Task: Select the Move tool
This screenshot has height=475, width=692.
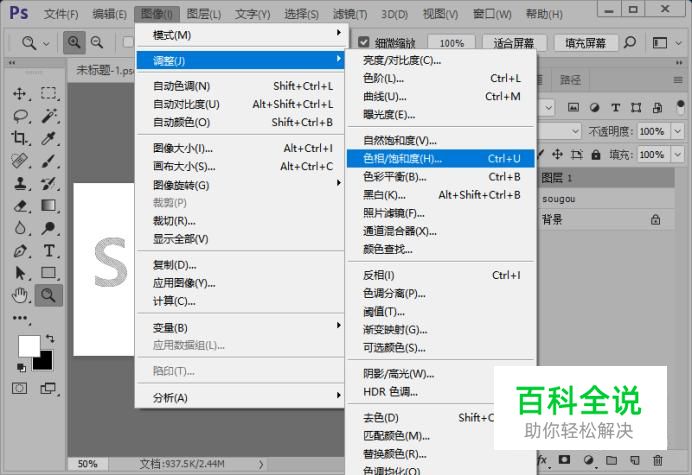Action: (19, 93)
